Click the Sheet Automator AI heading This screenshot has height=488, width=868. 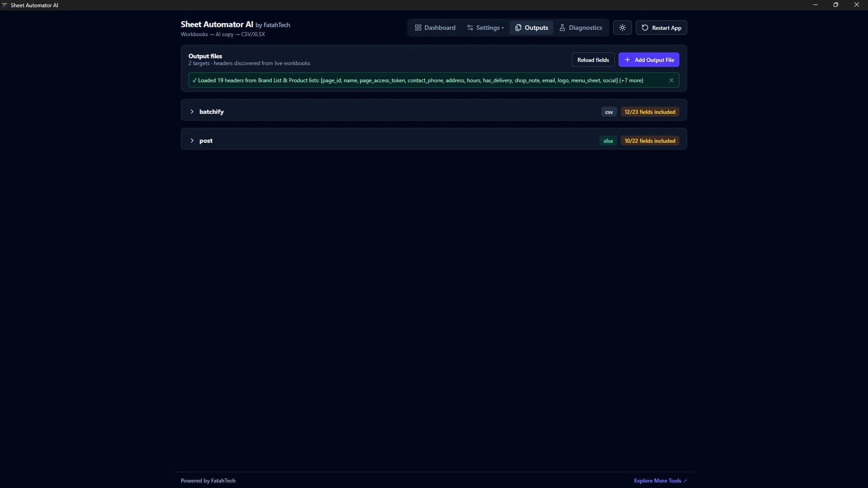[x=217, y=24]
